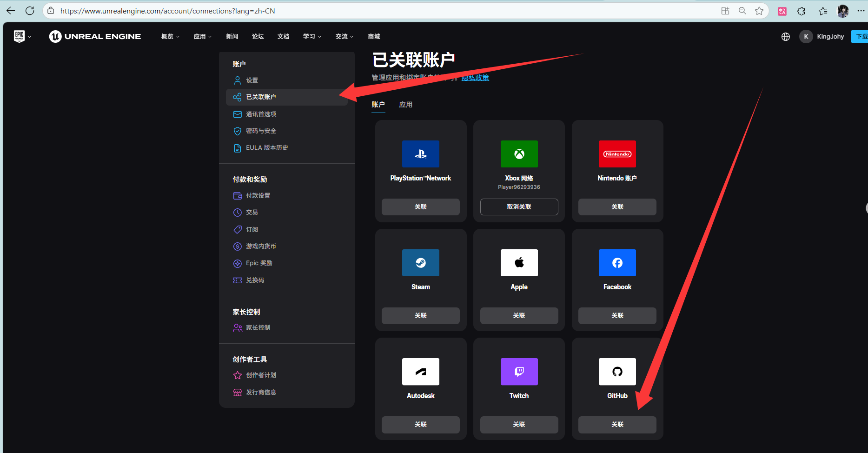Click 关联 under Facebook

coord(617,316)
